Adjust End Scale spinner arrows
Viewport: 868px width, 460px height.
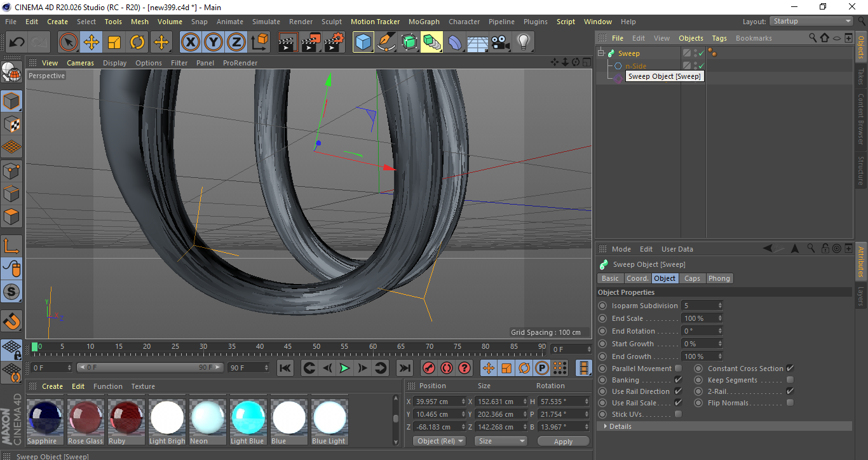(720, 318)
